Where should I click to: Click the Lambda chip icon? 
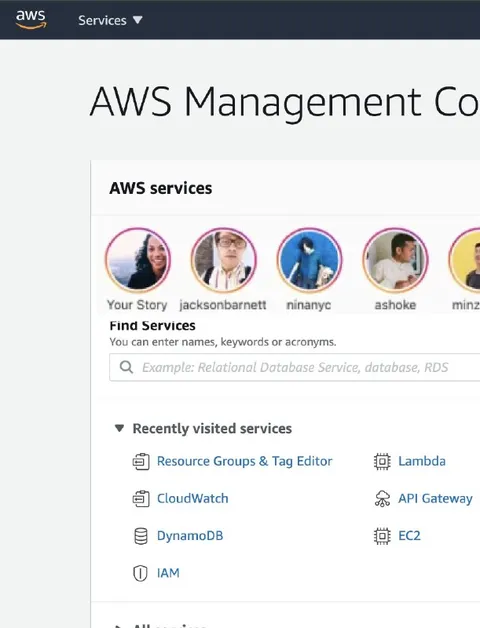[x=382, y=461]
